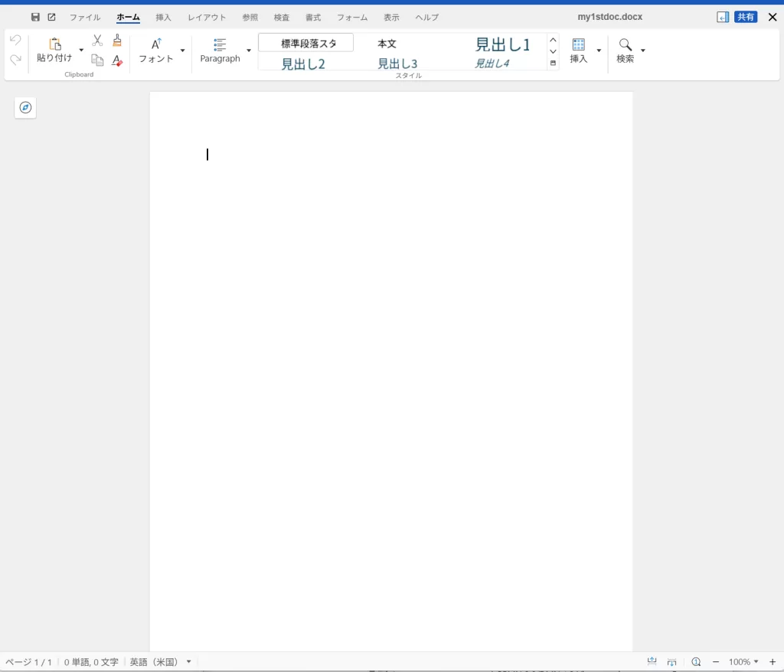Open the ヘルプ menu
This screenshot has width=784, height=672.
[426, 17]
